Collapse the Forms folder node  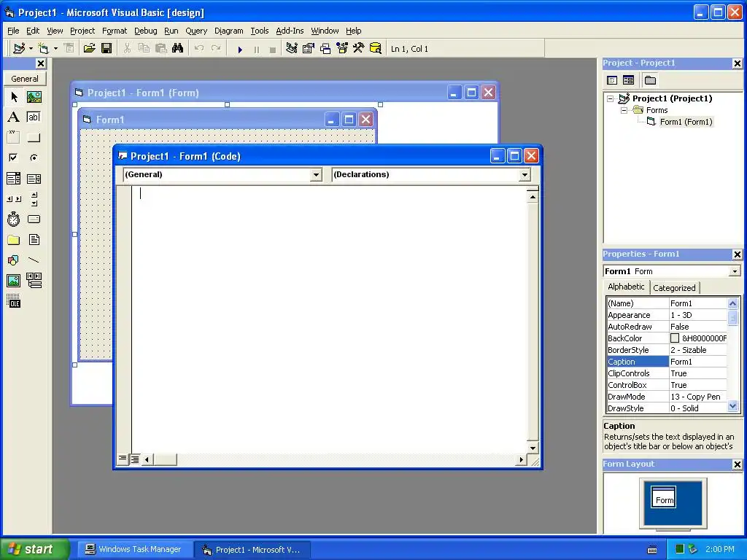point(624,110)
